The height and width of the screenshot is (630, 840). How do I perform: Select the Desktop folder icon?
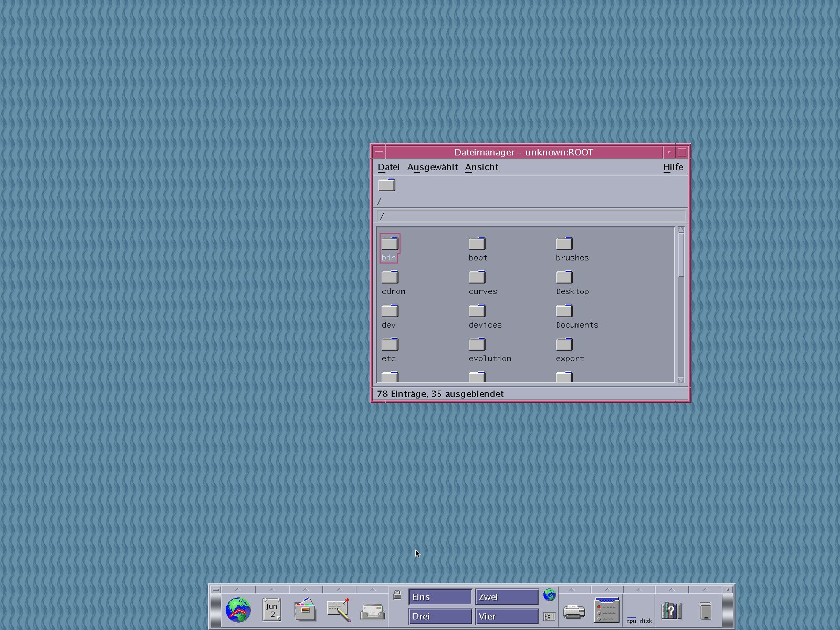click(x=564, y=277)
